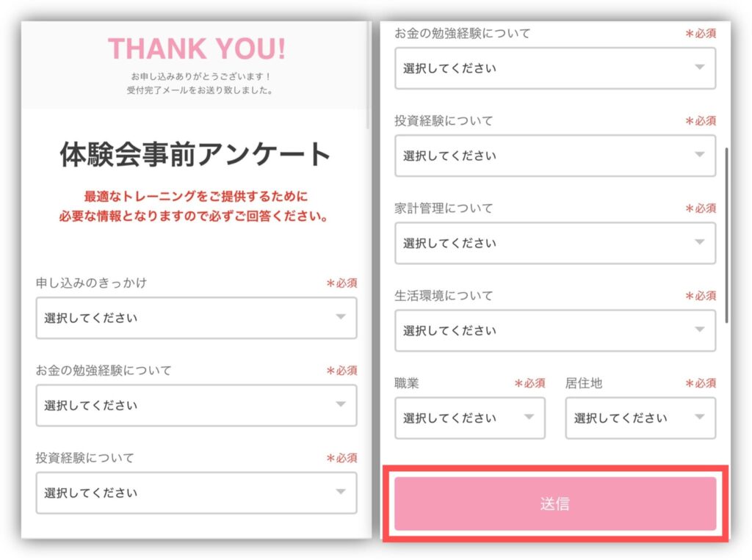Click arrow icon of left panel's お金の勉強経験について
The image size is (752, 560).
point(340,404)
